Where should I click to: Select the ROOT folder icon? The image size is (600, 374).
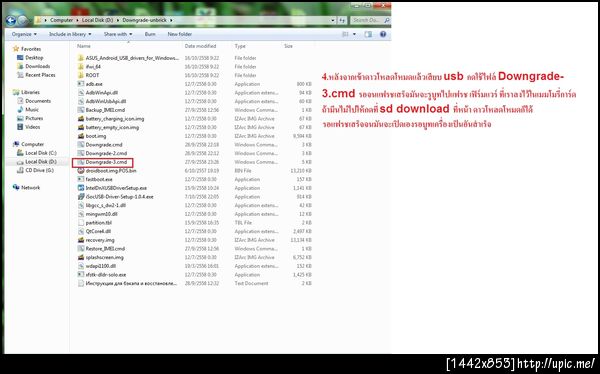coord(81,75)
